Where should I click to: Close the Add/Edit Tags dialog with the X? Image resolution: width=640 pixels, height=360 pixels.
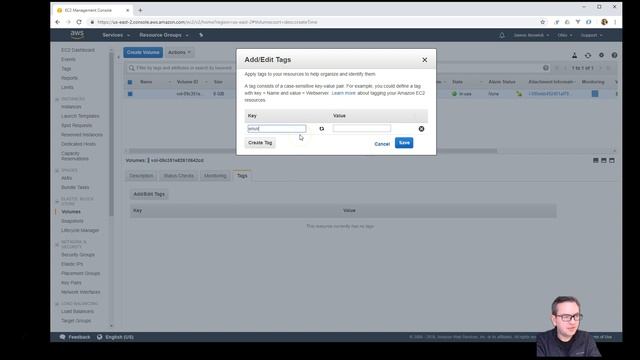tap(424, 60)
